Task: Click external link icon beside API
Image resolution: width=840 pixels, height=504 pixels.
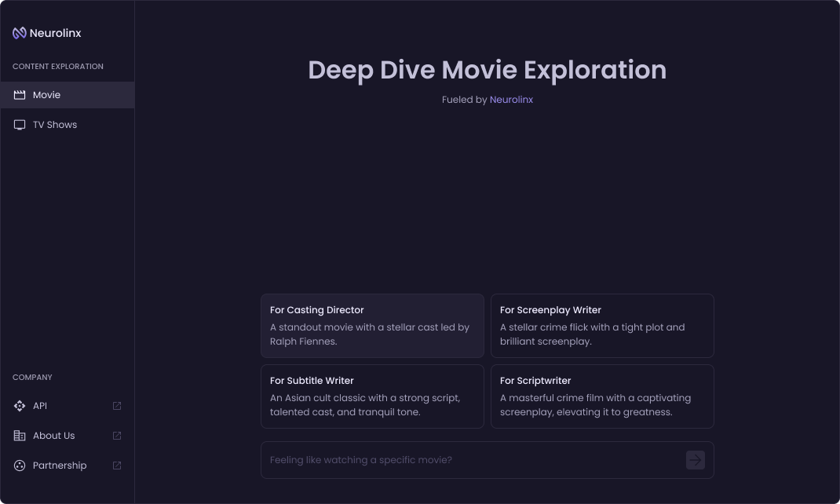Action: point(117,406)
